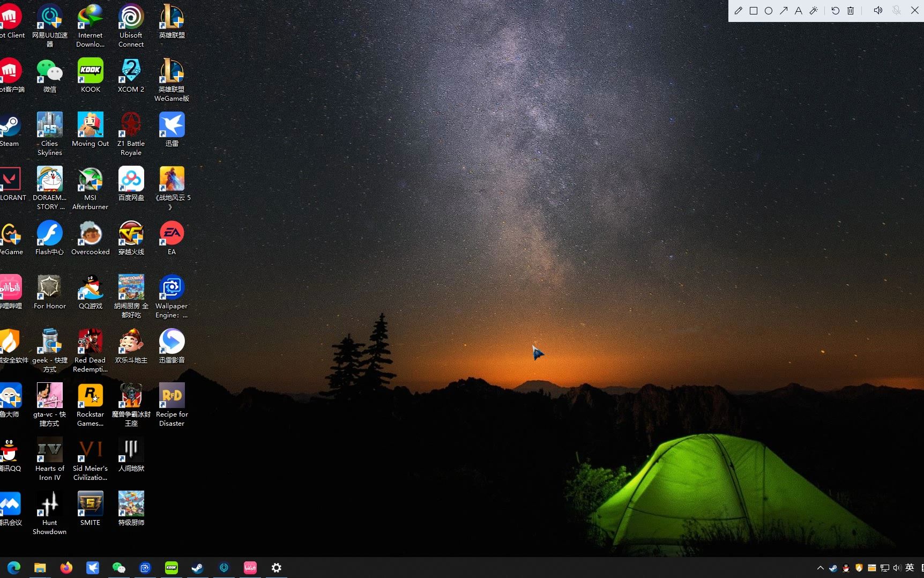The height and width of the screenshot is (578, 924).
Task: Open the 微信 WeChat desktop icon
Action: (x=50, y=76)
